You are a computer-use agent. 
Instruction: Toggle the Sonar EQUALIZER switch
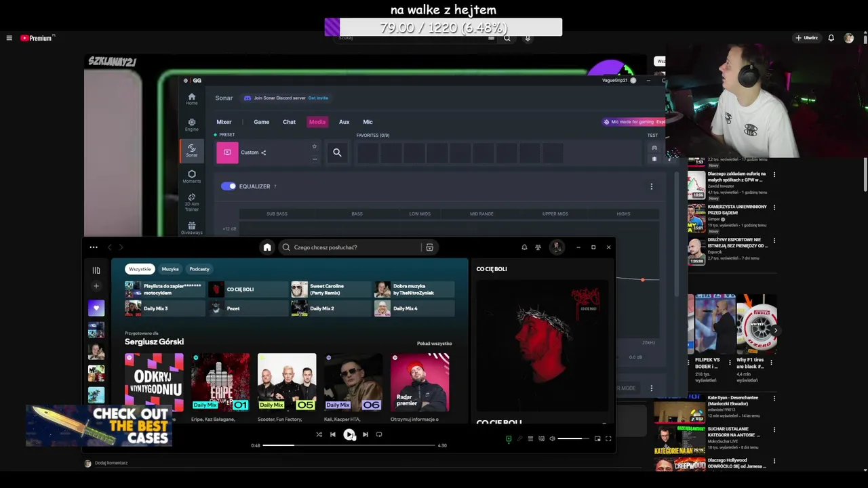(229, 186)
